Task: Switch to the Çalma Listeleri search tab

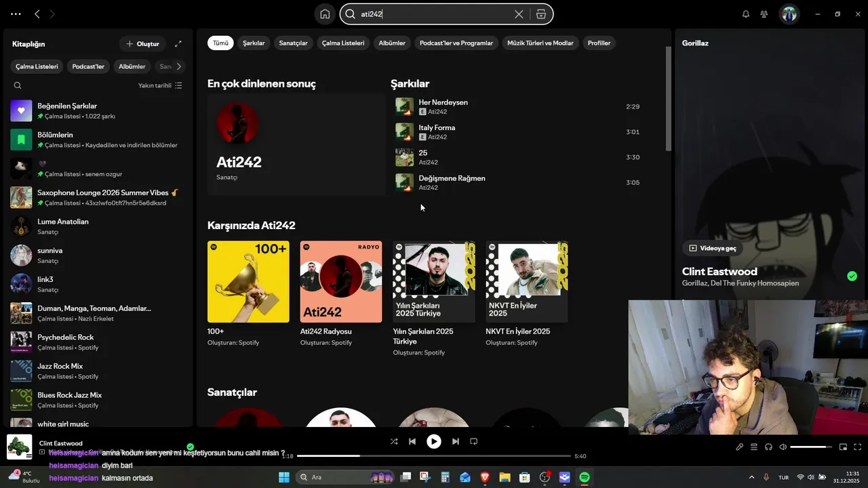Action: (x=343, y=43)
